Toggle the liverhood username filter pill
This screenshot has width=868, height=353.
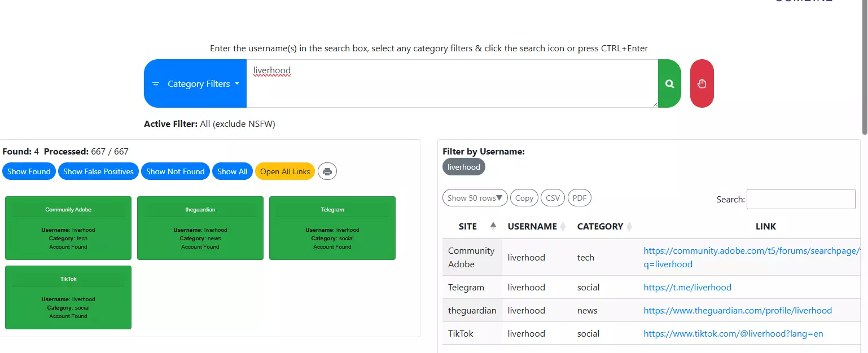pos(464,167)
